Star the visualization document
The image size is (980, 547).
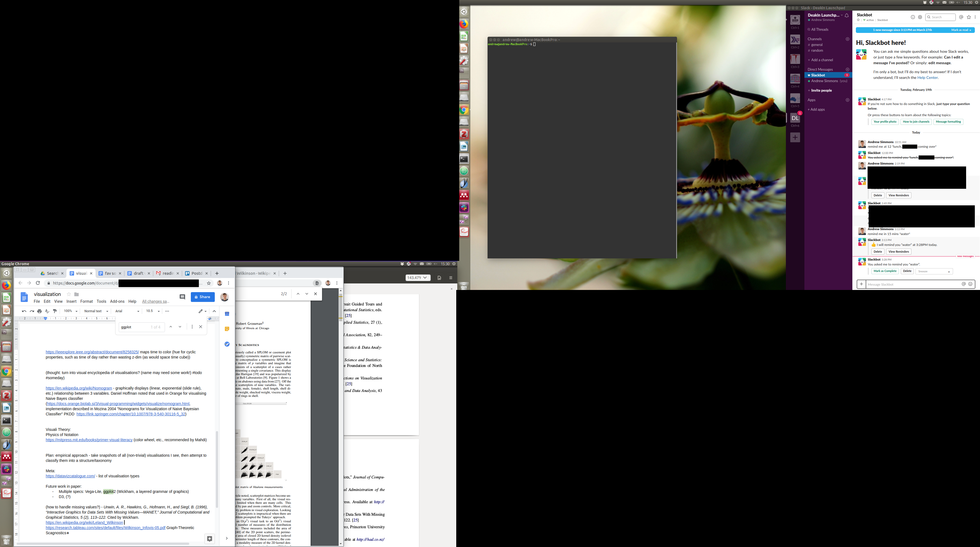click(x=69, y=294)
